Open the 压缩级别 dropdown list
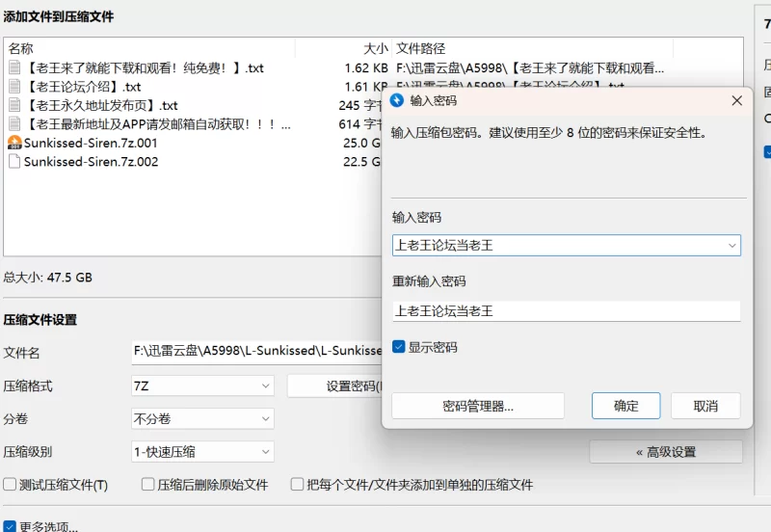This screenshot has height=532, width=771. pyautogui.click(x=266, y=452)
